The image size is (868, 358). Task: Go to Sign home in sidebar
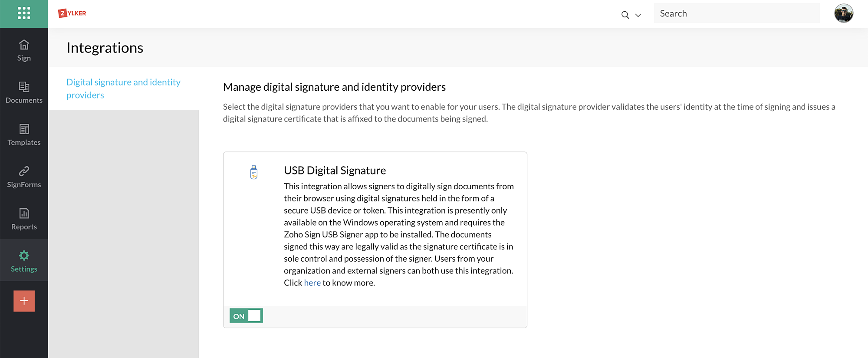pyautogui.click(x=24, y=50)
